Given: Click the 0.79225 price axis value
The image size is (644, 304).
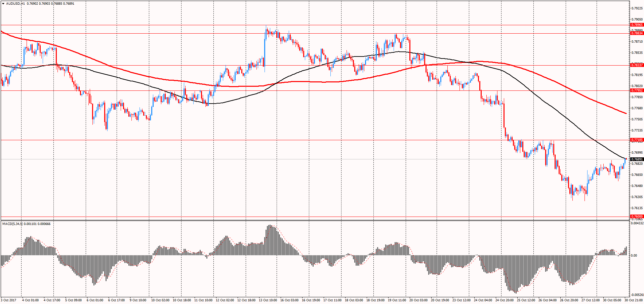Looking at the screenshot, I should [x=637, y=8].
